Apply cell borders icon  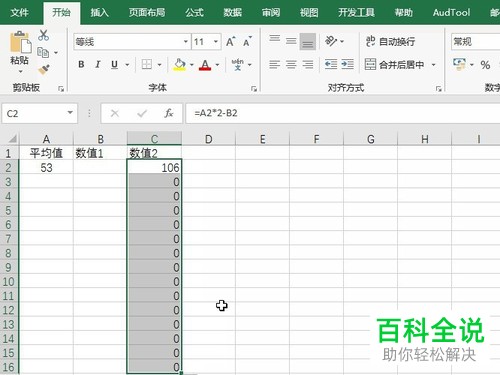coord(147,64)
